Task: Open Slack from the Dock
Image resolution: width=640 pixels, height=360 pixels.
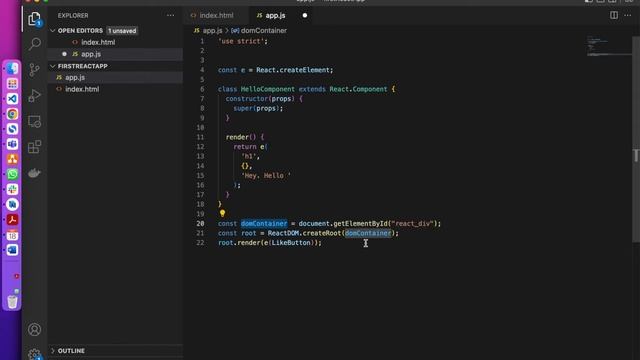Action: (x=12, y=189)
